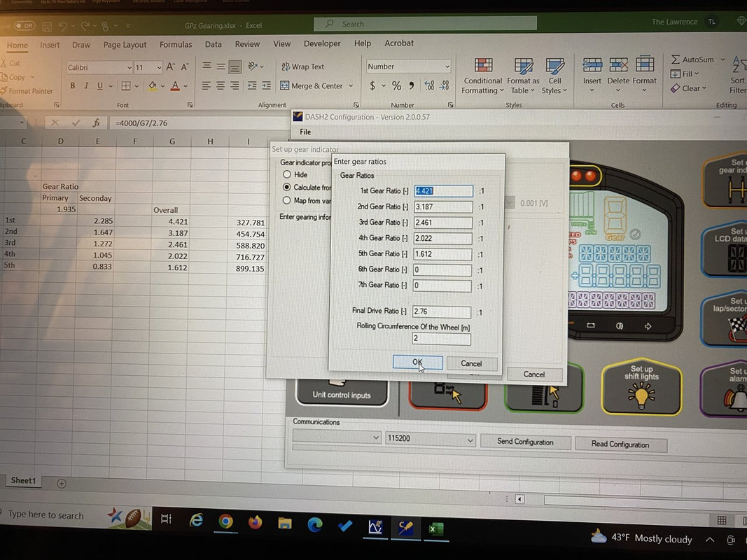Open Conditional Formatting
This screenshot has height=560, width=747.
coord(483,76)
